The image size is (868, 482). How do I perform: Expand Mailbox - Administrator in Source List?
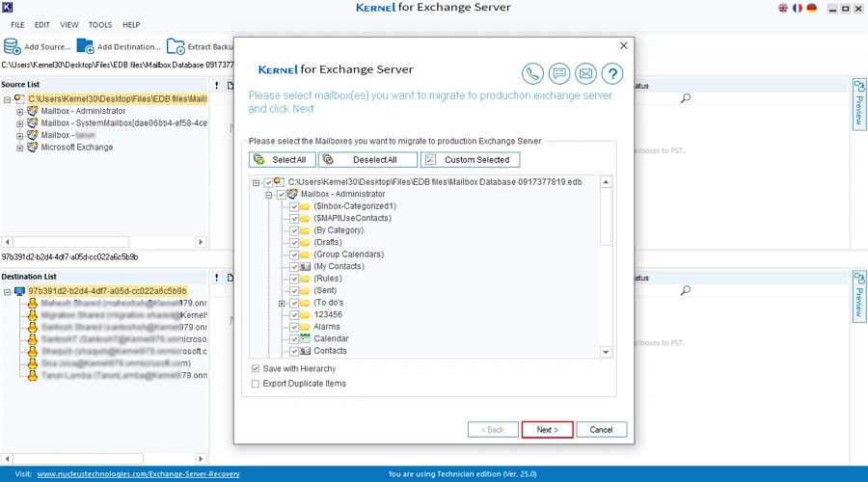(x=20, y=111)
